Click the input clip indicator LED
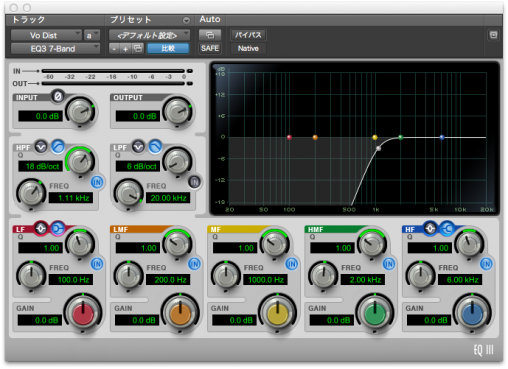 pyautogui.click(x=190, y=71)
